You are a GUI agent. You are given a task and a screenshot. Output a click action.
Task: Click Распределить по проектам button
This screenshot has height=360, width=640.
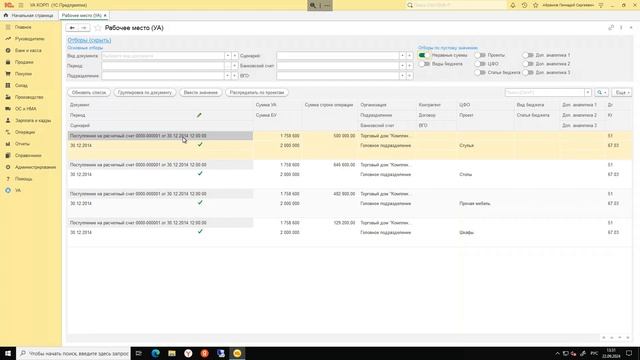point(257,93)
